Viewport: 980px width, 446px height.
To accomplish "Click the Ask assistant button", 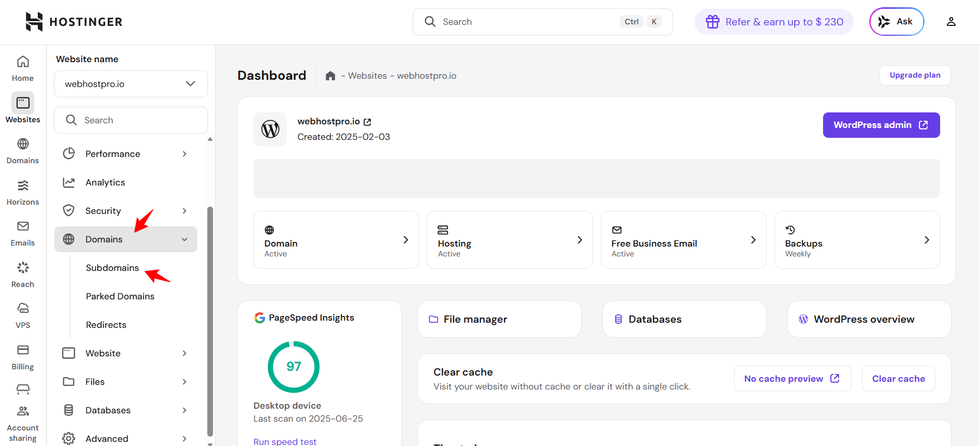I will pos(896,22).
